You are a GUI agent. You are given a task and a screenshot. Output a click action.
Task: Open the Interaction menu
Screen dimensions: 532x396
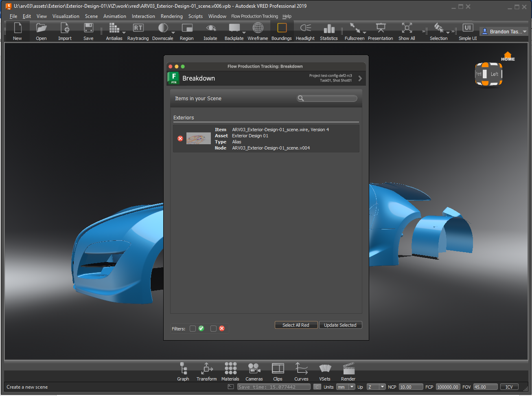tap(143, 16)
